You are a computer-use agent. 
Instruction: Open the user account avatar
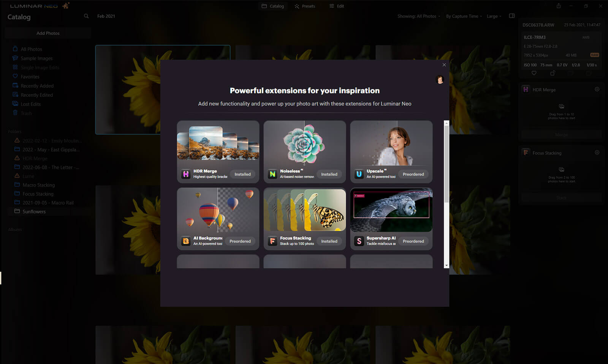pyautogui.click(x=440, y=80)
